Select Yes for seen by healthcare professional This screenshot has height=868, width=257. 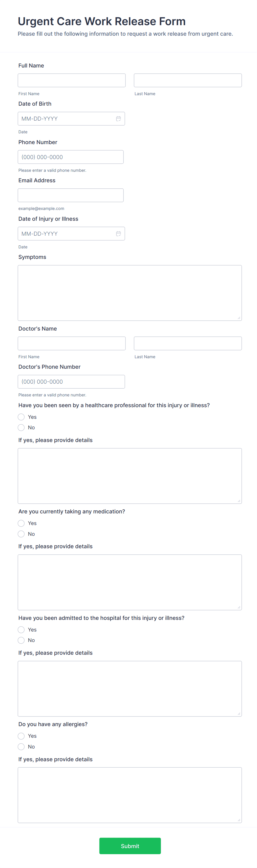click(x=21, y=417)
